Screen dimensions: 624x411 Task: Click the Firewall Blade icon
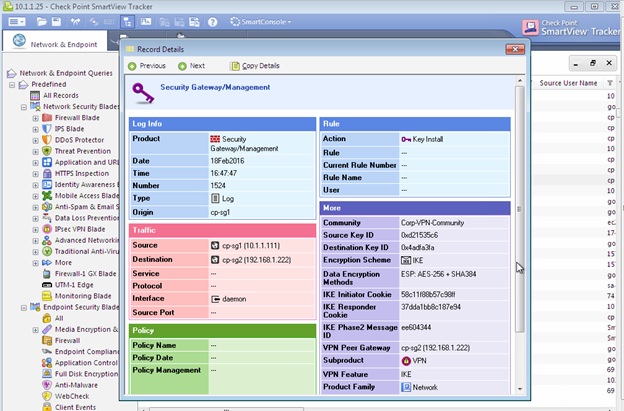point(47,118)
